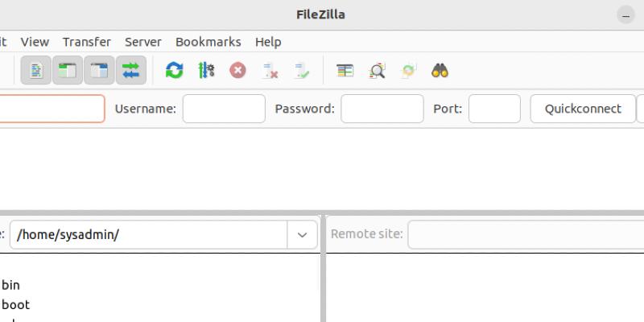Toggle processing of the transfer queue
644x322 pixels.
(x=206, y=71)
